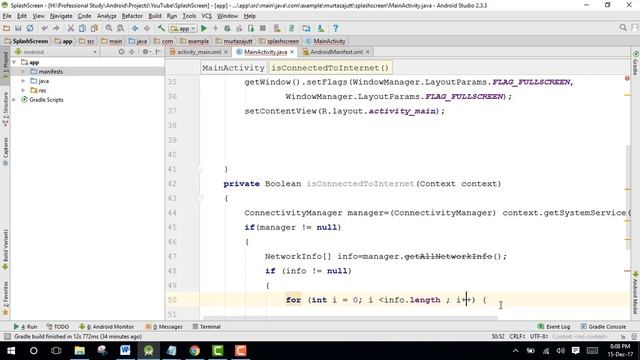Click the Synchronize toolbar icon
The height and width of the screenshot is (360, 640).
click(x=30, y=28)
